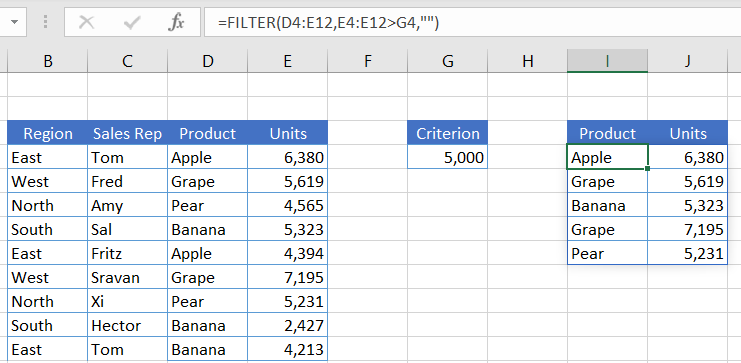The image size is (741, 363).
Task: Click the Product header in column I
Action: [x=607, y=133]
